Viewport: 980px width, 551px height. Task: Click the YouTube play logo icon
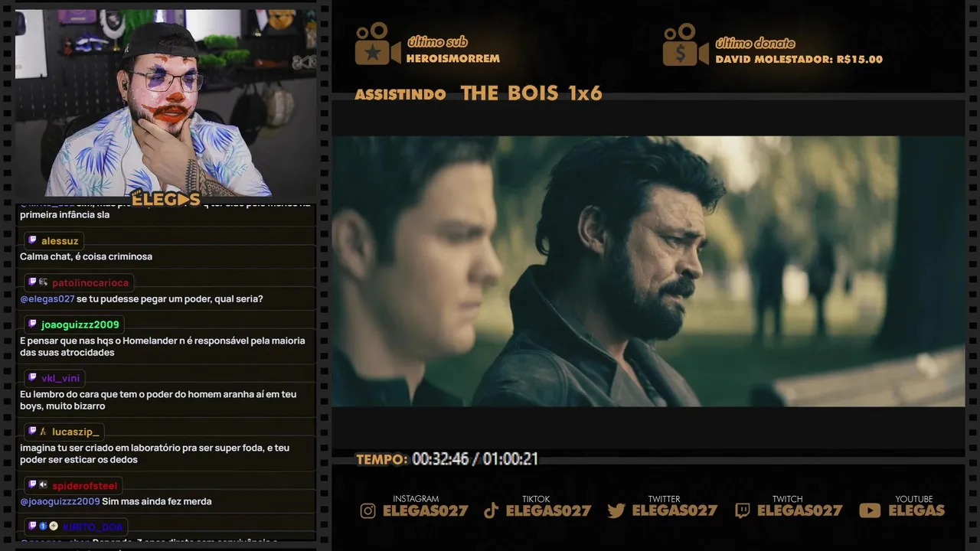pyautogui.click(x=870, y=510)
